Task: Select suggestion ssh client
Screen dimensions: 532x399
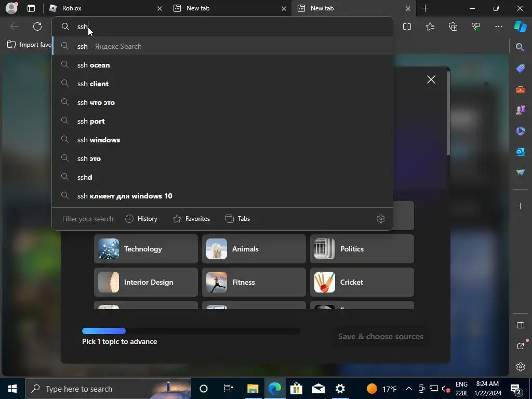Action: [x=222, y=84]
